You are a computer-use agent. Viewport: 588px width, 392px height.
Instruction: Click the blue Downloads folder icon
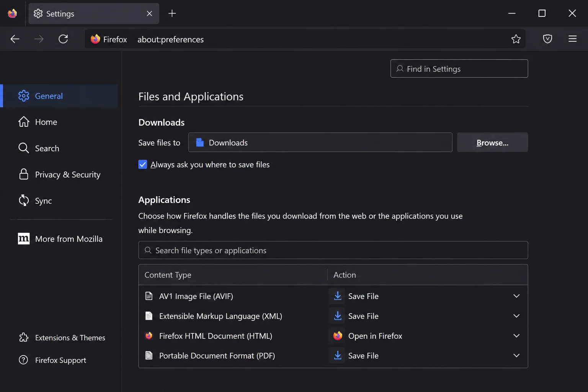click(x=200, y=142)
